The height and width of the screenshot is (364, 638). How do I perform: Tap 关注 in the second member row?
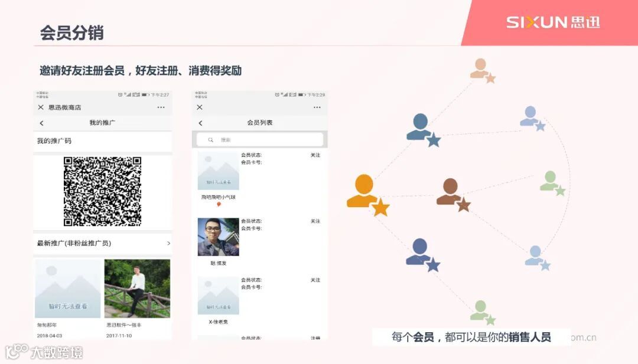click(315, 221)
